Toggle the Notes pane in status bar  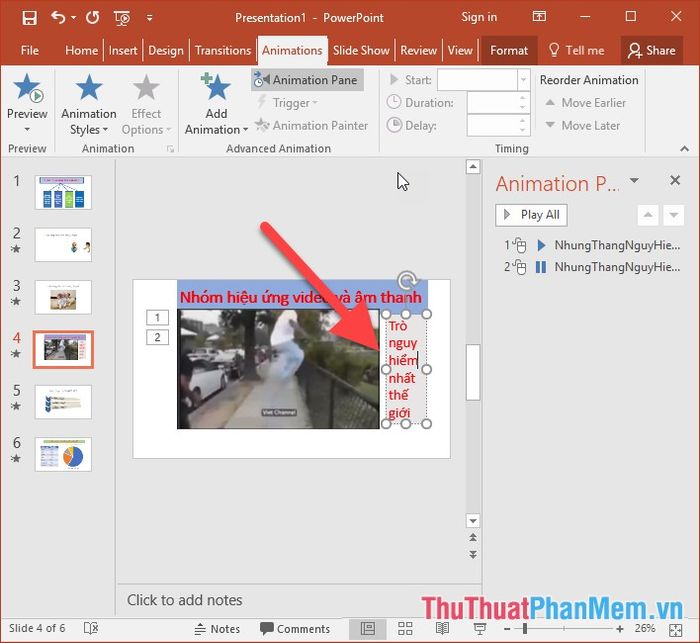click(217, 629)
